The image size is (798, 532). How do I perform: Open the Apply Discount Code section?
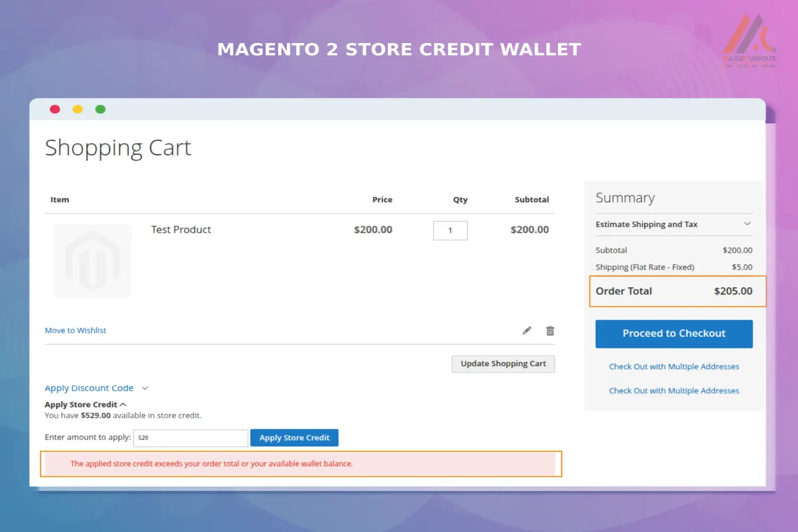click(x=89, y=388)
